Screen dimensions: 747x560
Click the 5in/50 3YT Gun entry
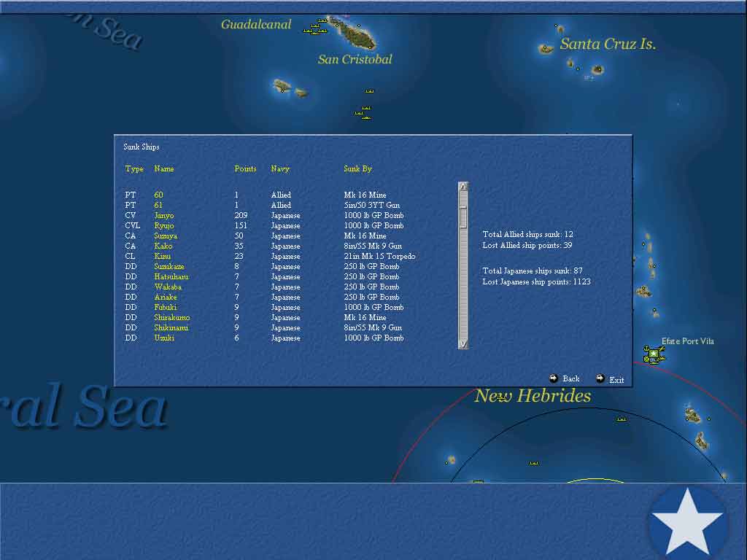coord(371,205)
